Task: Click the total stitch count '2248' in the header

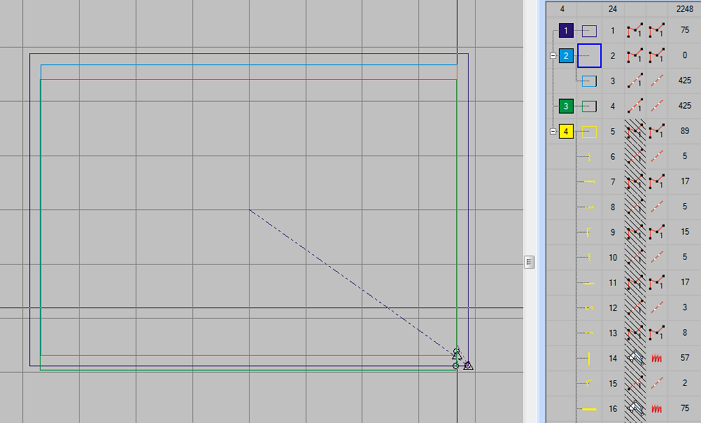Action: (684, 8)
